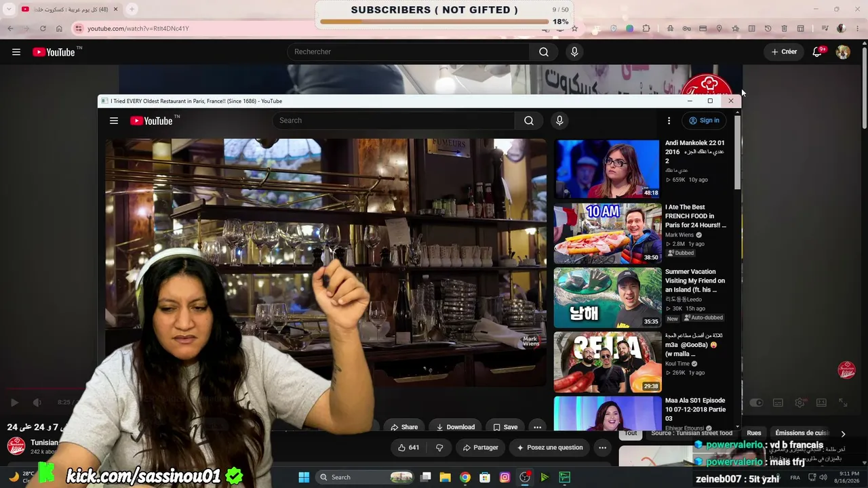
Task: Open the Koul Time 29:38 video thumbnail
Action: point(608,362)
